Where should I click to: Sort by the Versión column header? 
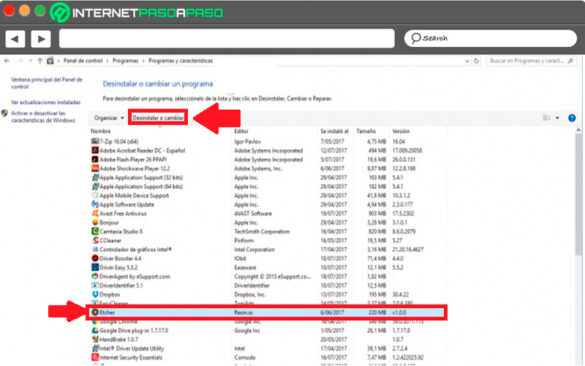point(401,131)
